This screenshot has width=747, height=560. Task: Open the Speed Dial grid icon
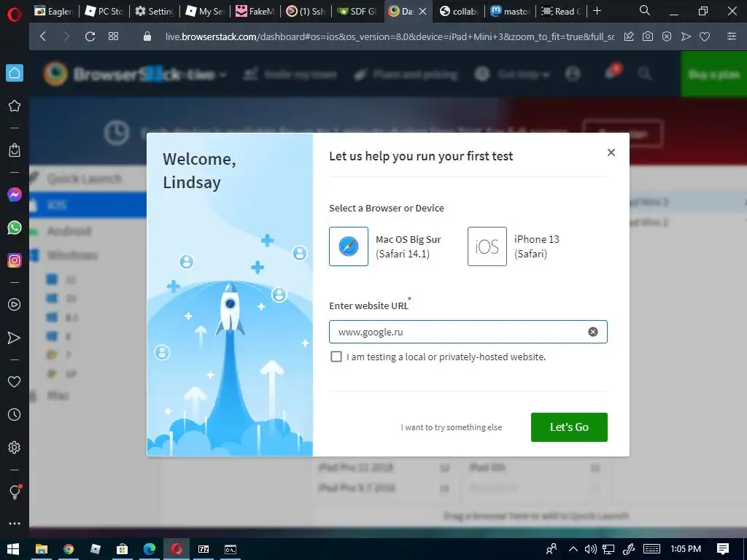[113, 36]
